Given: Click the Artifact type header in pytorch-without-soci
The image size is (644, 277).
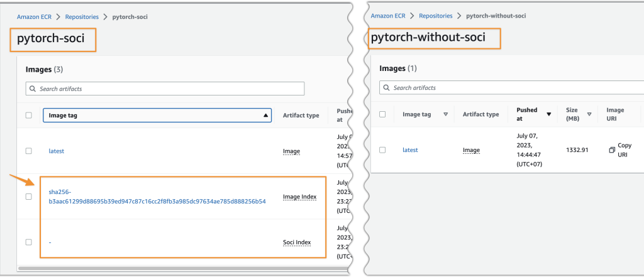Looking at the screenshot, I should 481,114.
